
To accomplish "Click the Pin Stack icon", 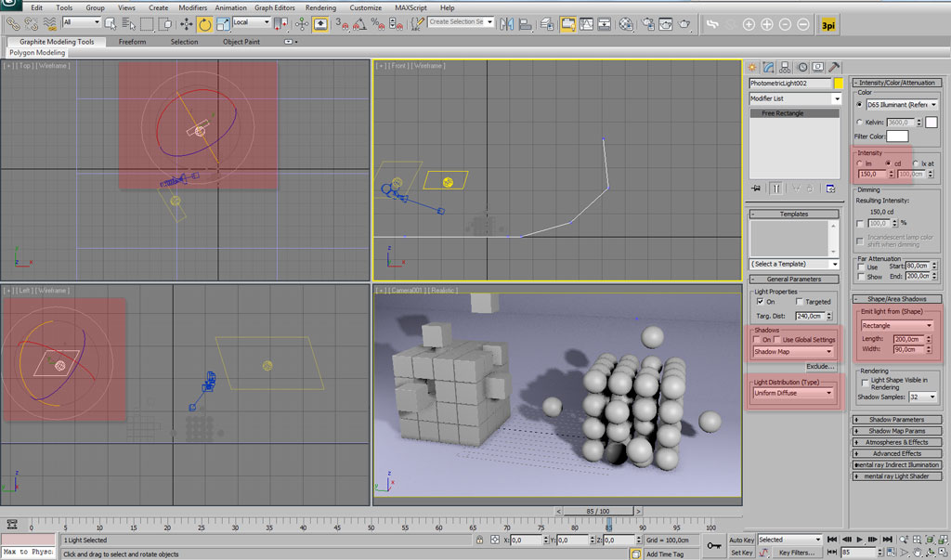I will click(x=756, y=189).
